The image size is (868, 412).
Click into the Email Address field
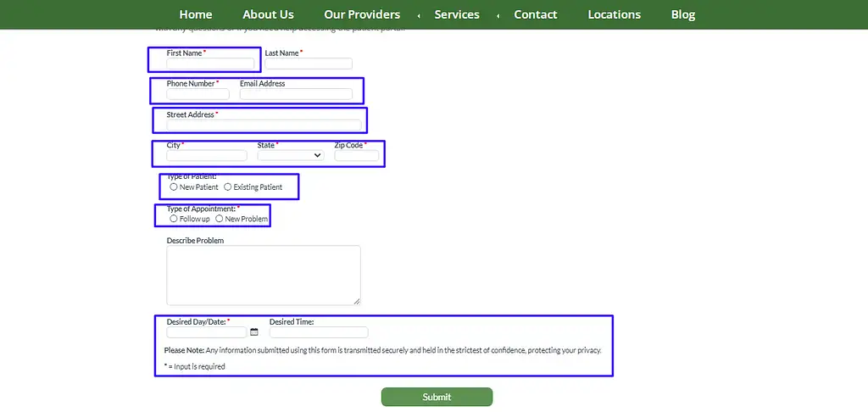coord(296,94)
